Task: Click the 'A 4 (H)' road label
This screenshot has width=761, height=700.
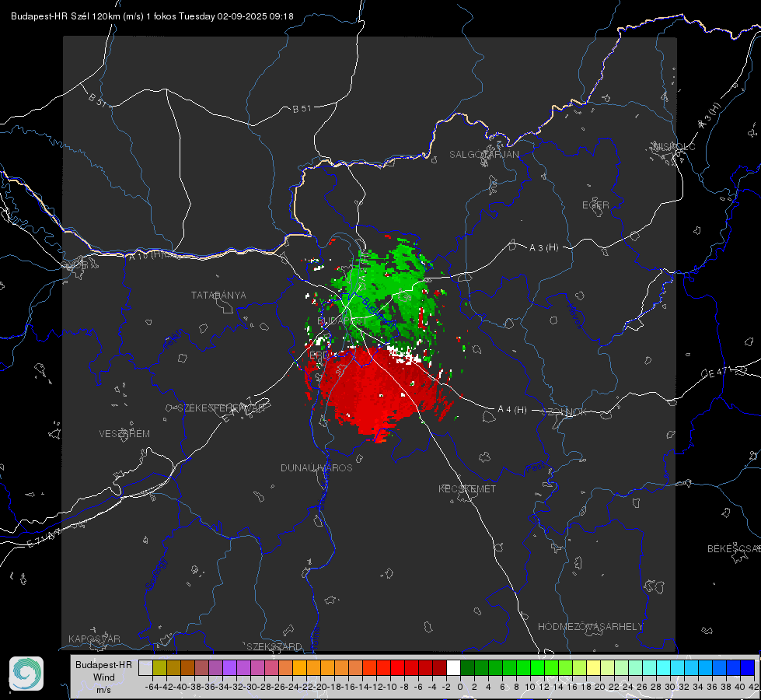Action: [x=512, y=410]
